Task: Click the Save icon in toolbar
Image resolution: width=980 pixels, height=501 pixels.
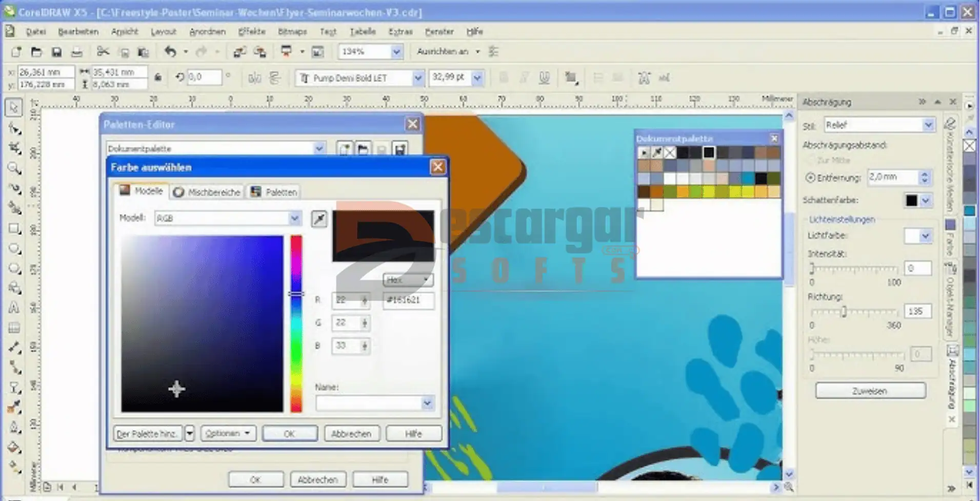Action: click(x=56, y=52)
